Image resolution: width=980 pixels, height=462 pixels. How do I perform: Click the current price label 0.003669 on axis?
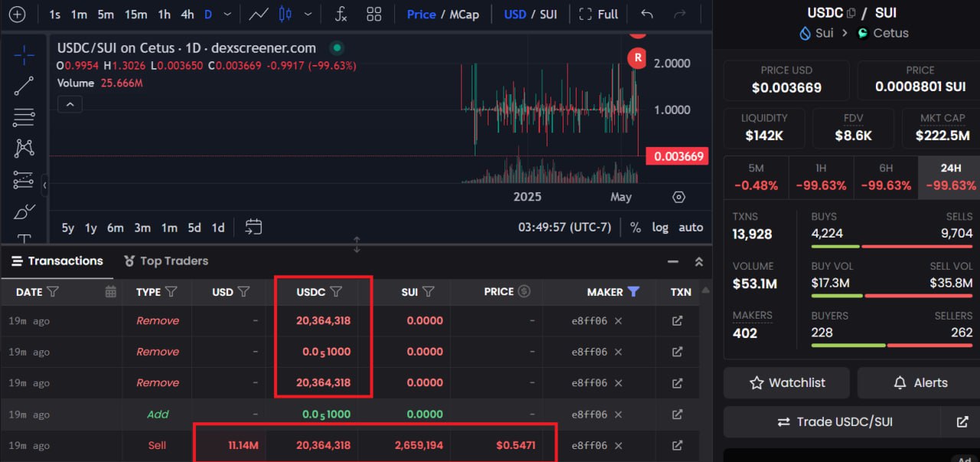[x=677, y=157]
